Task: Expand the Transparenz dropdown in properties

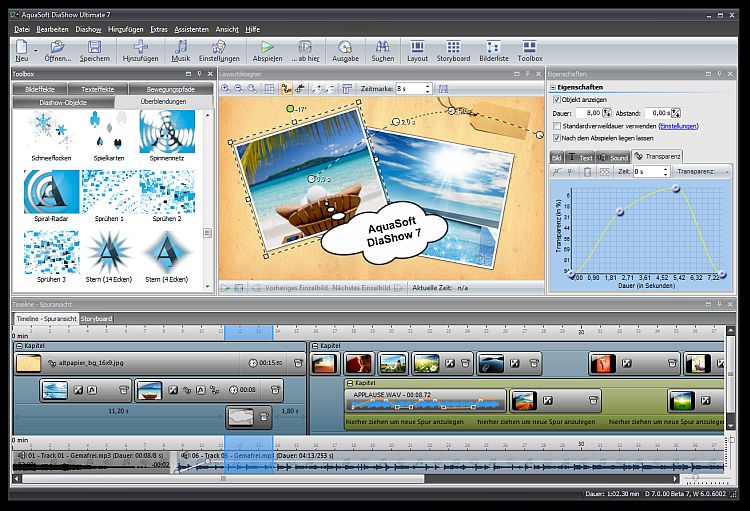Action: 704,172
